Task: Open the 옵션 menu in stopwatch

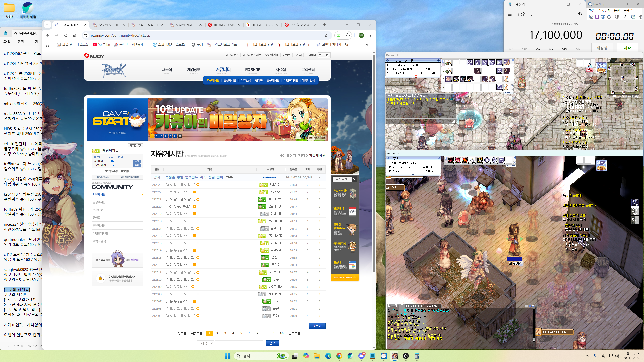Action: (x=617, y=10)
